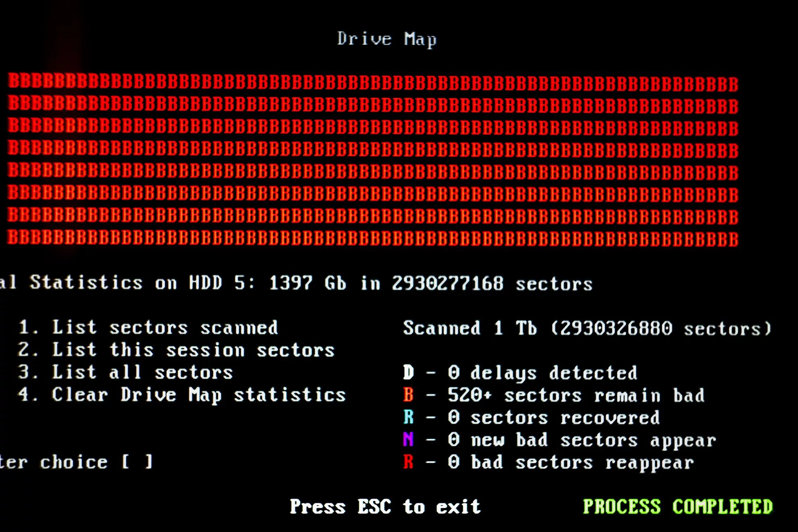Click the HDD 5 statistics header line

(x=296, y=283)
